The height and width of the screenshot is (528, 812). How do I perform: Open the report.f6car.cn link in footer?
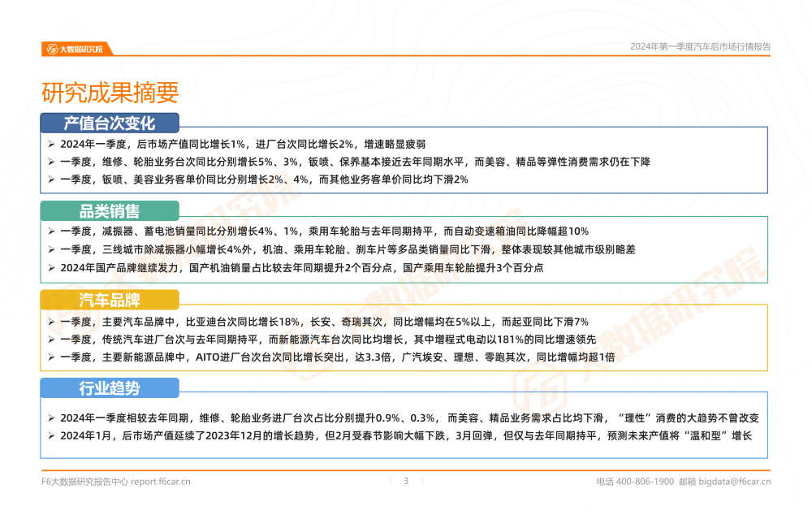point(161,482)
